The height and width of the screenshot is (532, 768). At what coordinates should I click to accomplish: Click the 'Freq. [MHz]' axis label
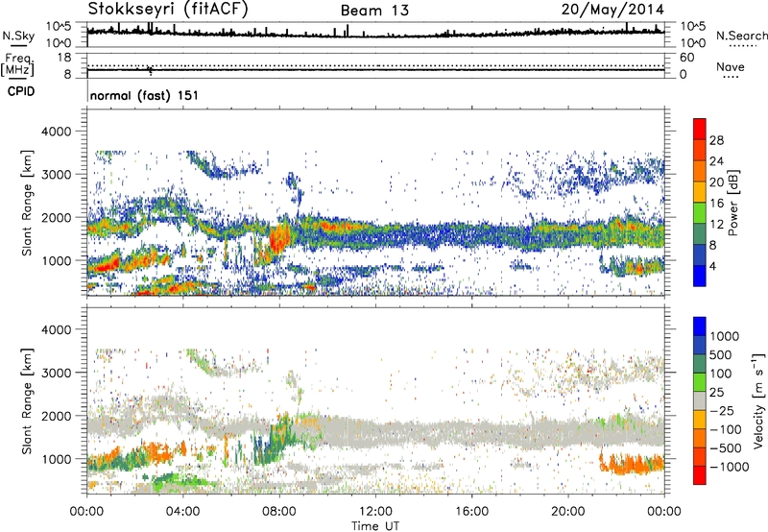pos(17,65)
